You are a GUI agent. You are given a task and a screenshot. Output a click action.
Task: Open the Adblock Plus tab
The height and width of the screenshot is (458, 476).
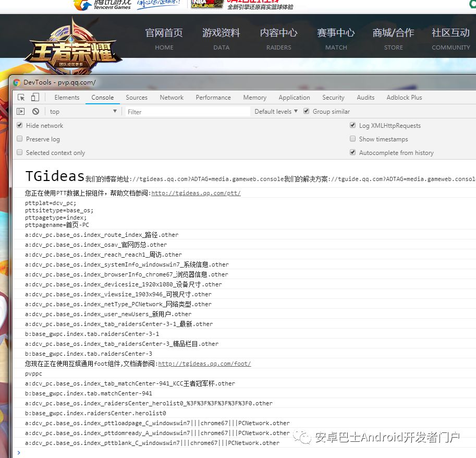pyautogui.click(x=404, y=98)
